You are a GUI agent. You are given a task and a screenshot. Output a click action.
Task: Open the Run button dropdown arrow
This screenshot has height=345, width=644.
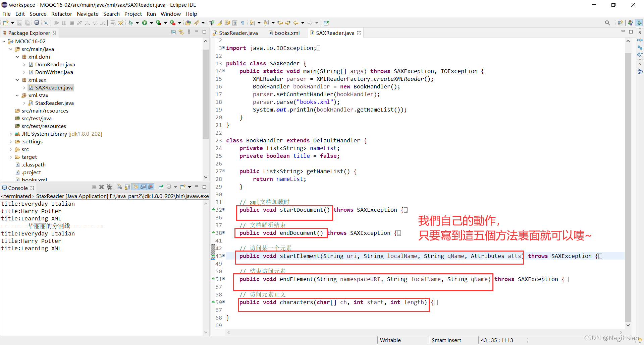[x=151, y=23]
